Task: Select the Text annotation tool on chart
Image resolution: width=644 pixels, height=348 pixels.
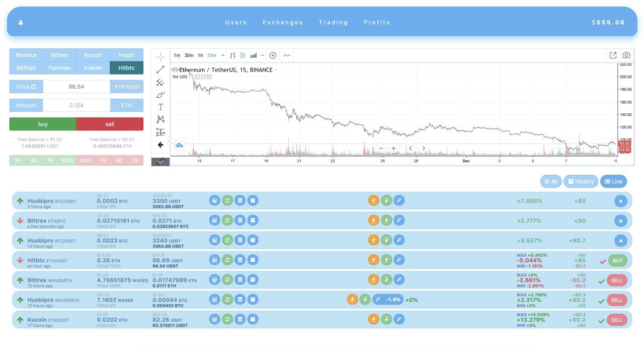Action: coord(160,107)
